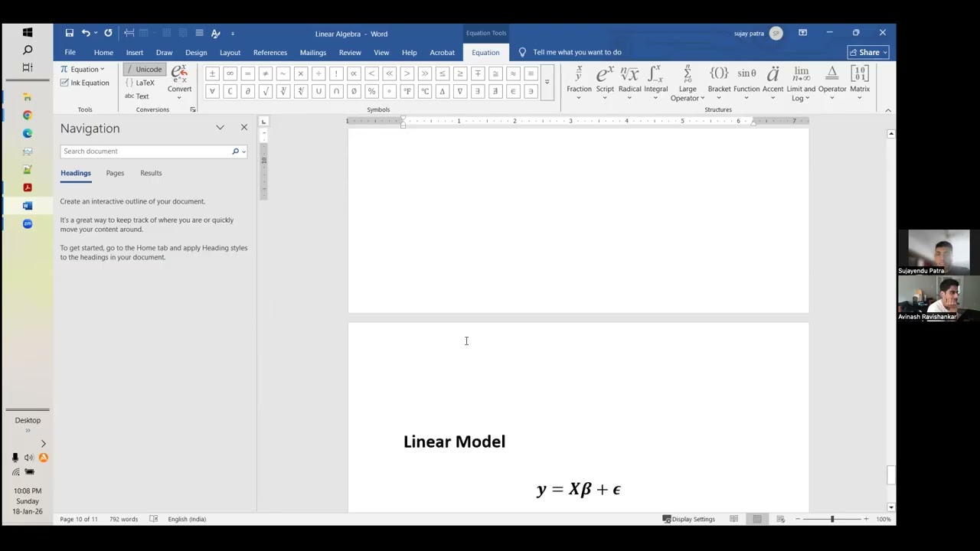Open the Word app in taskbar
The width and height of the screenshot is (980, 551).
(28, 206)
